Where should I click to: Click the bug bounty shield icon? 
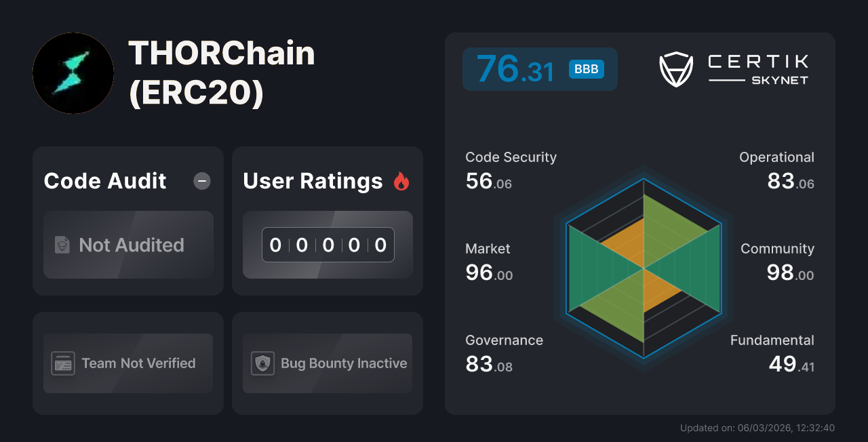pyautogui.click(x=262, y=363)
